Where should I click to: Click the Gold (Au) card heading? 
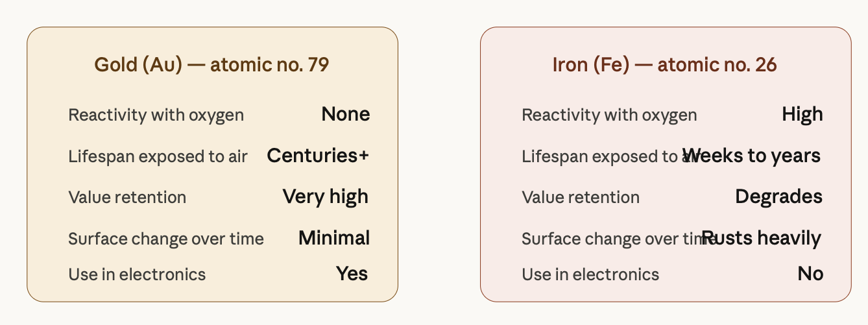point(211,65)
